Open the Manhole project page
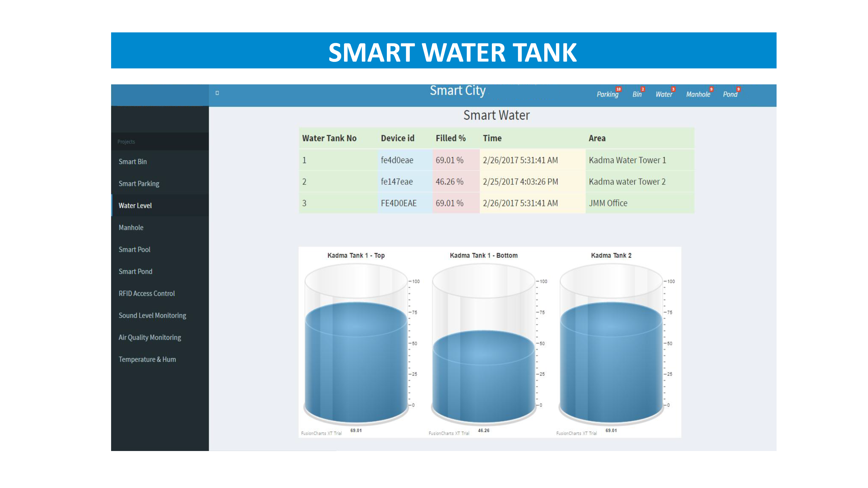This screenshot has width=868, height=488. 131,228
